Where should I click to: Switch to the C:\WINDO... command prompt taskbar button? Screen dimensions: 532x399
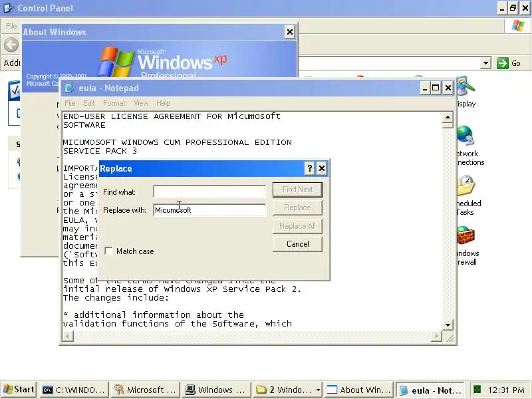74,390
